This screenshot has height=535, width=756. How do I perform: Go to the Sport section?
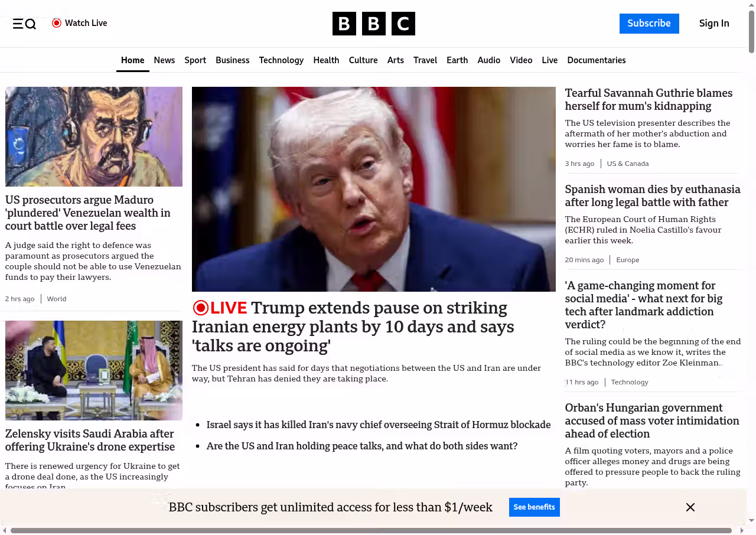[x=195, y=60]
